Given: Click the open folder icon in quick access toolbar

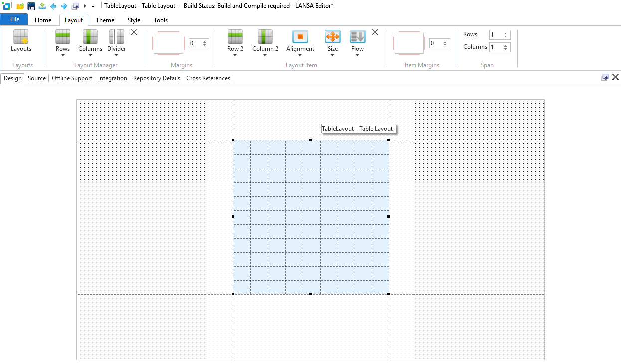Looking at the screenshot, I should click(20, 6).
